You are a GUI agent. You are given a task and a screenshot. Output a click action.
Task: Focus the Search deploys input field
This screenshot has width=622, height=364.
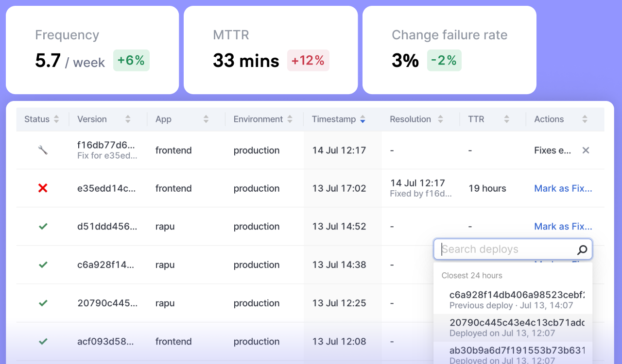506,249
